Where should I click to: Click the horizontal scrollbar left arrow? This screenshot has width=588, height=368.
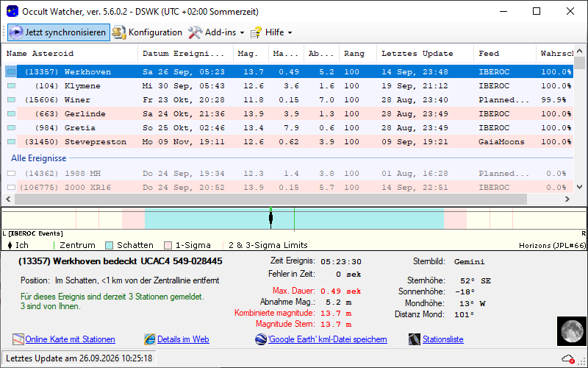click(x=8, y=199)
